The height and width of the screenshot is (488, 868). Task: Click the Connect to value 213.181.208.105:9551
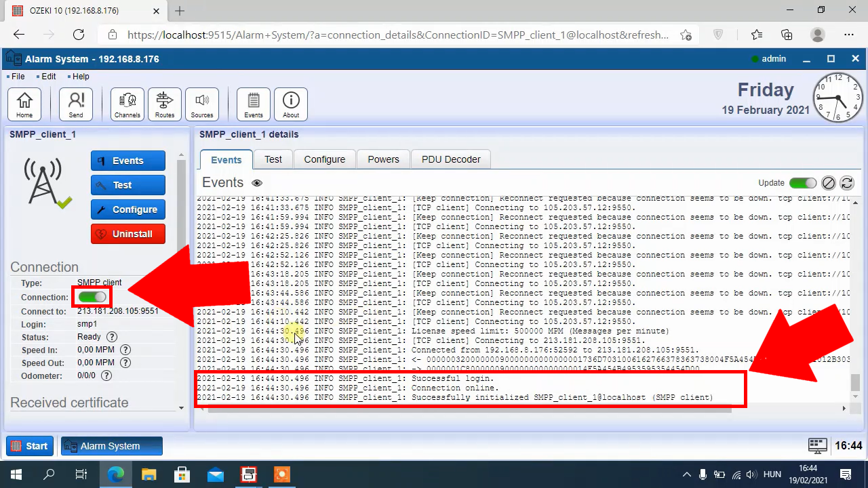pos(118,311)
